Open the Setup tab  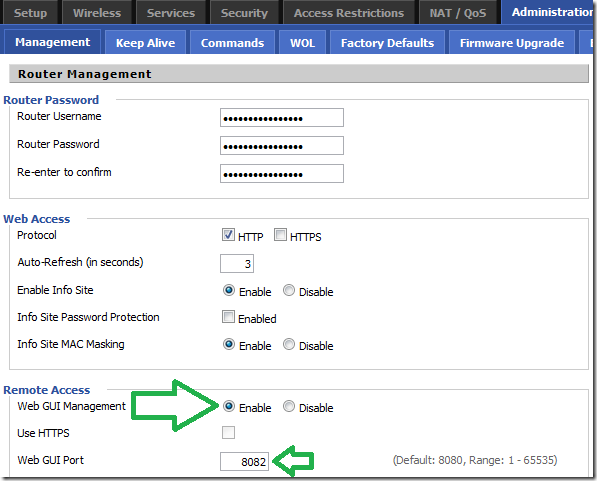pos(30,13)
